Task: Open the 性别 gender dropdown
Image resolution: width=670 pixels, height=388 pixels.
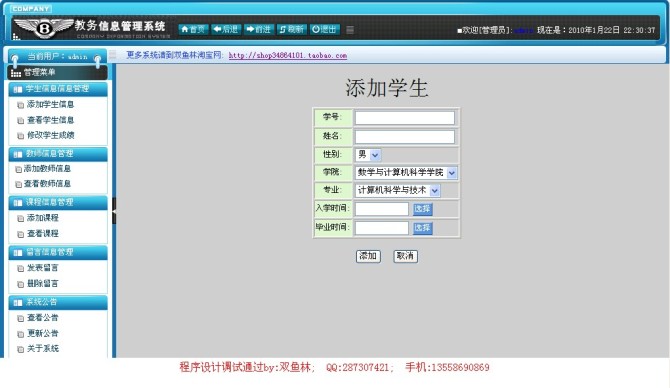Action: click(368, 155)
